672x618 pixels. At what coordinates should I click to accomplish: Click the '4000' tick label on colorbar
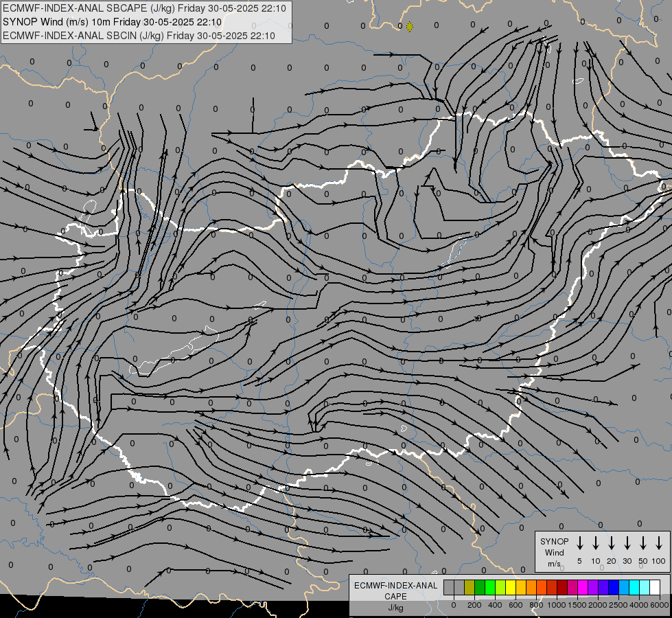(x=639, y=605)
